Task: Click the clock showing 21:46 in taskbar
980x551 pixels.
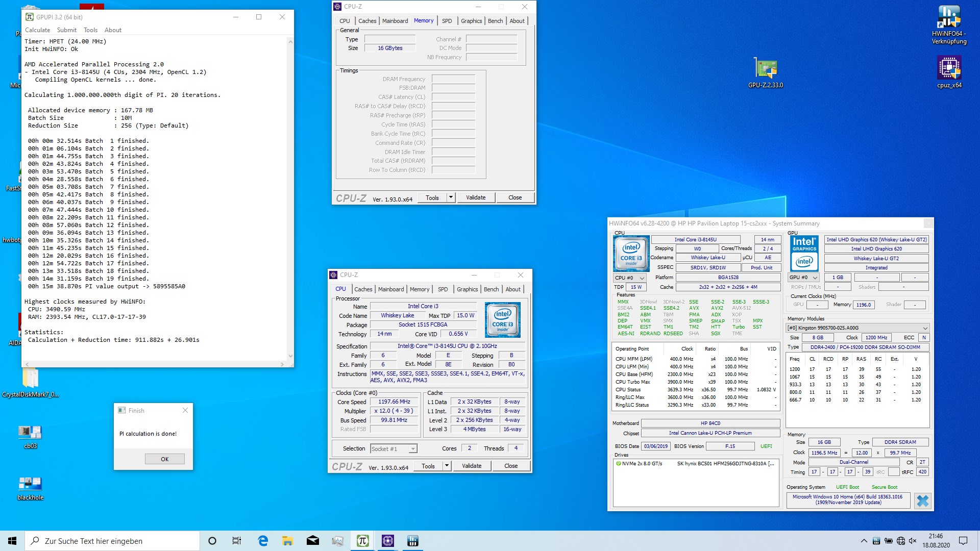Action: coord(936,536)
